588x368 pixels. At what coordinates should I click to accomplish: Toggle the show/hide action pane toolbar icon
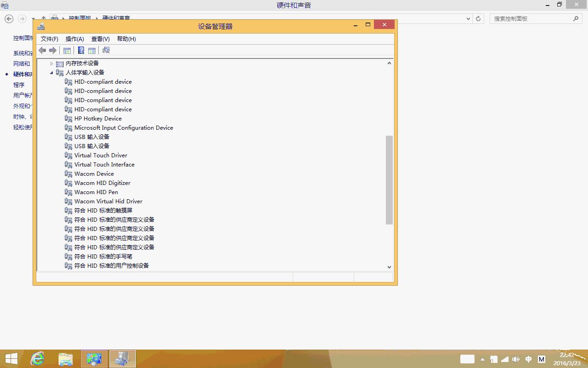pos(92,51)
